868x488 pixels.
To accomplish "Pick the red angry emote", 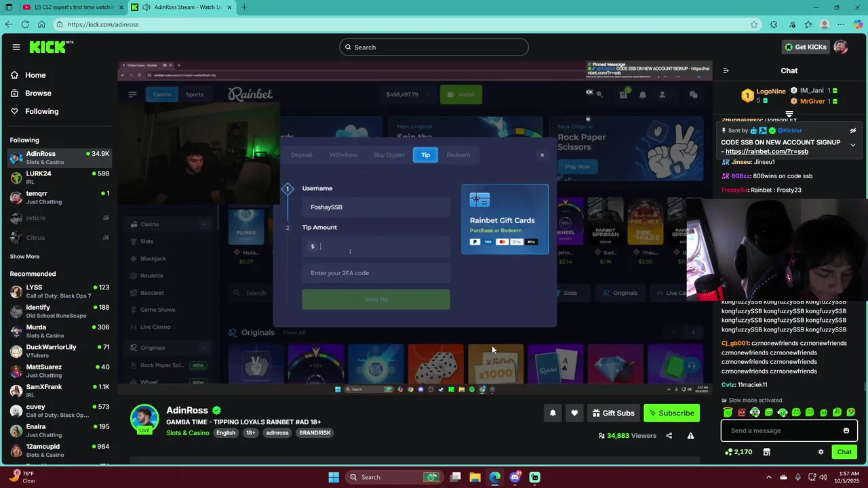I will point(741,412).
